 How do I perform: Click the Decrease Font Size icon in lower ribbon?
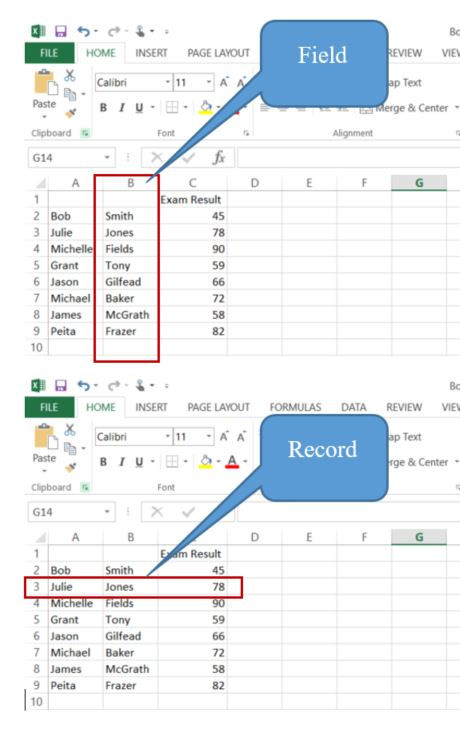(x=241, y=437)
